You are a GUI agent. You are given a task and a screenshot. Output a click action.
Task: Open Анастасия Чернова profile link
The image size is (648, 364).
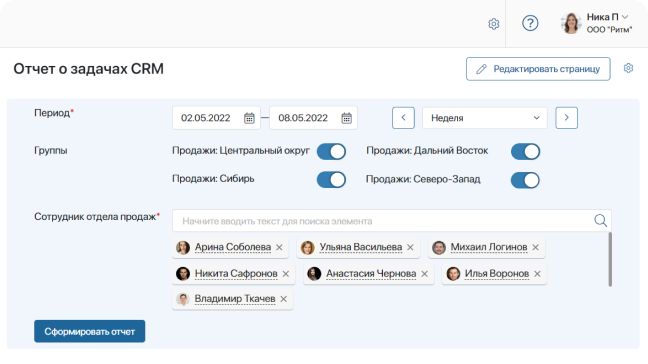click(371, 274)
